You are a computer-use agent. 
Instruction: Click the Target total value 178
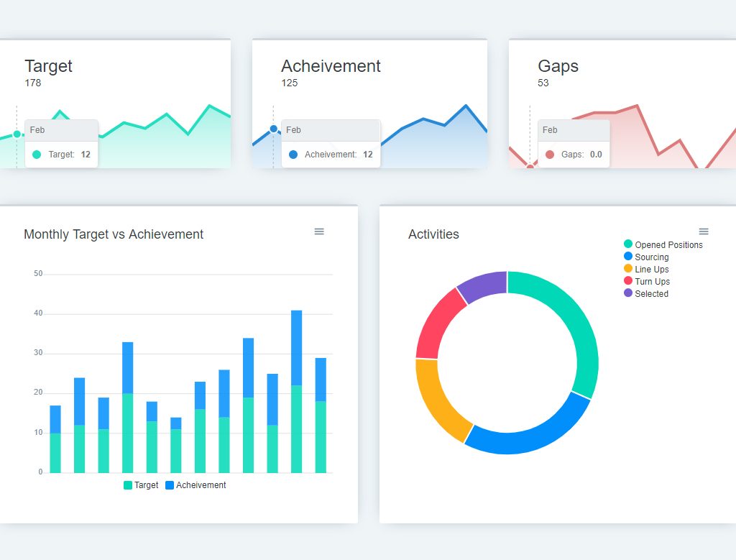[33, 83]
